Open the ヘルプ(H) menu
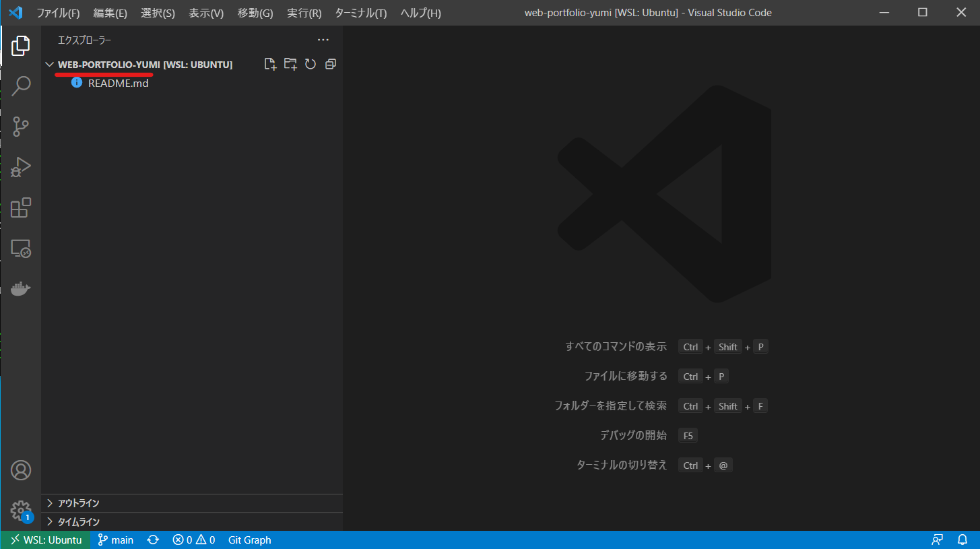 [421, 13]
